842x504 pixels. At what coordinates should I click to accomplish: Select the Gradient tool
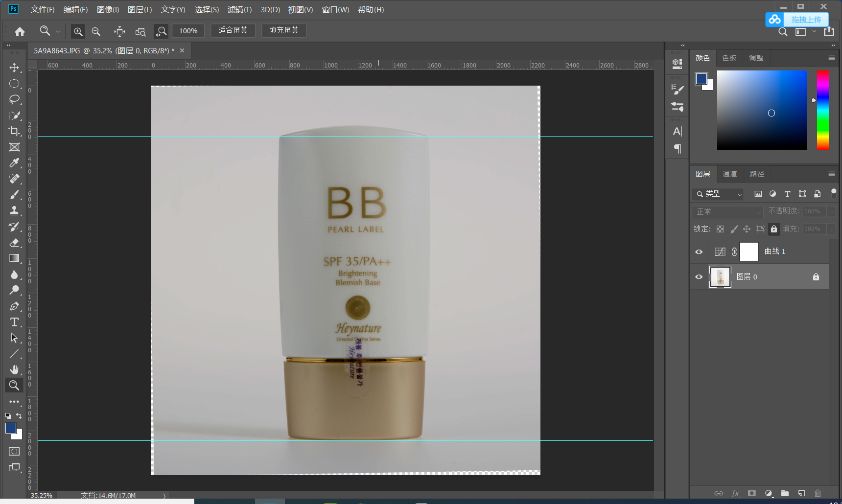14,258
